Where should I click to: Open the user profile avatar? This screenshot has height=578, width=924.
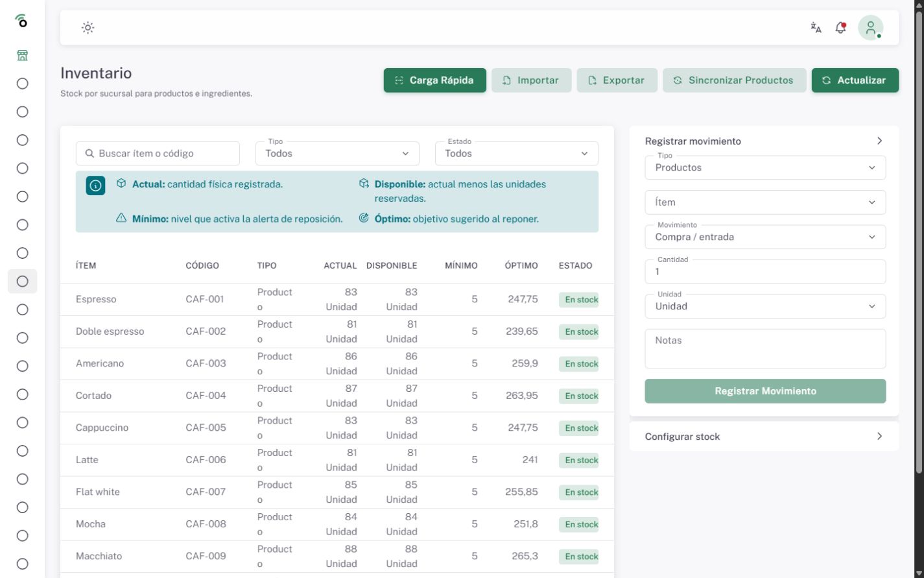(870, 28)
